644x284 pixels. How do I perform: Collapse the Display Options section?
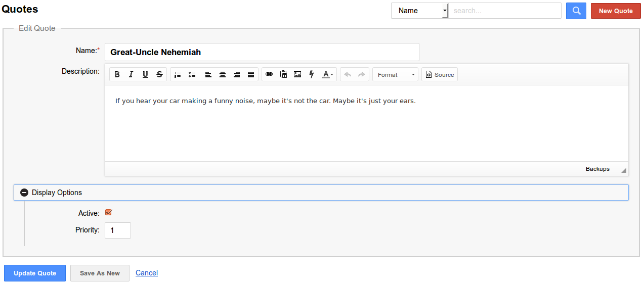[24, 193]
